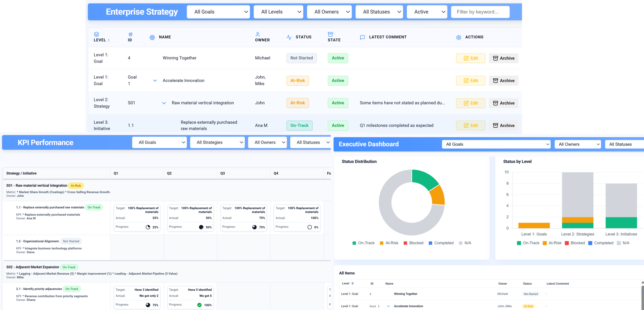
Task: Open the All Owners dropdown in Enterprise Strategy
Action: (x=329, y=12)
